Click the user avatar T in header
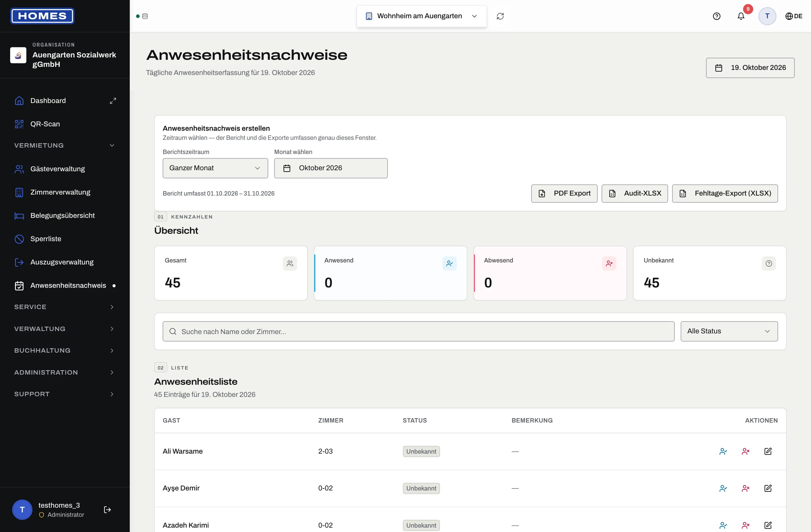Screen dimensions: 811x532 click(x=767, y=16)
